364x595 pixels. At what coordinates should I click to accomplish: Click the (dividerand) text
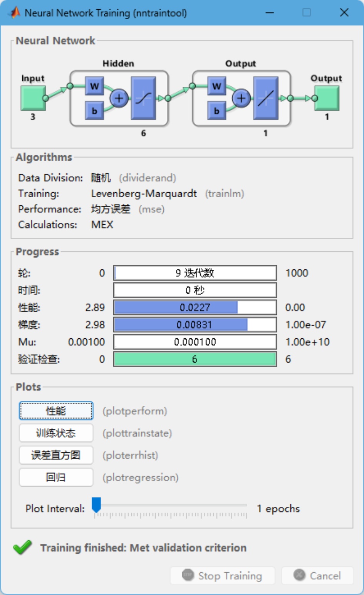(x=148, y=178)
